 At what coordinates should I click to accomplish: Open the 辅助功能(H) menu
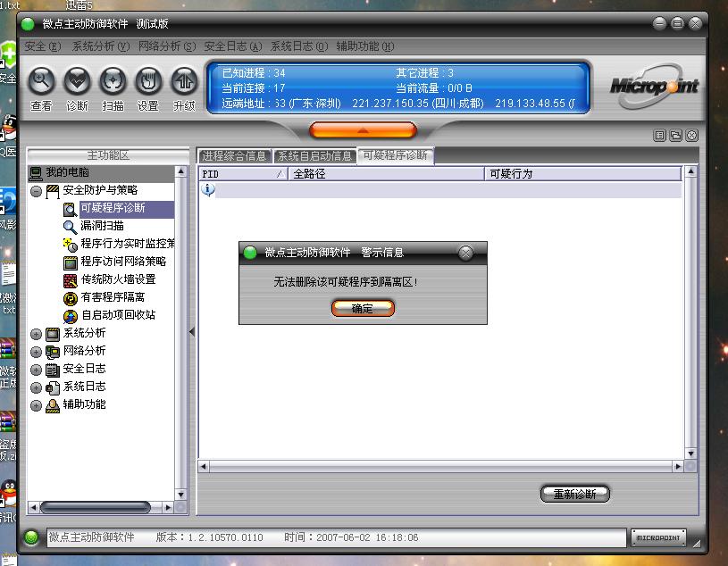365,46
